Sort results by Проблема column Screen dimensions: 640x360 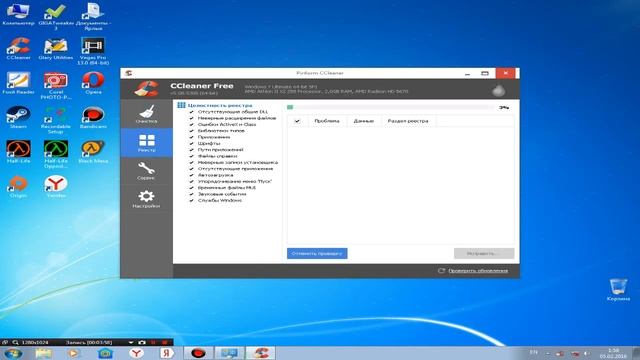tap(327, 121)
